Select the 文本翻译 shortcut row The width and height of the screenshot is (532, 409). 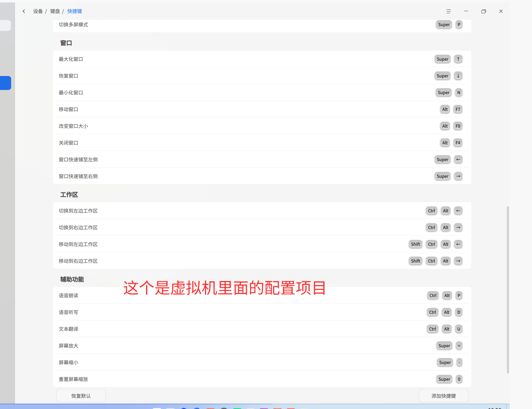[262, 329]
